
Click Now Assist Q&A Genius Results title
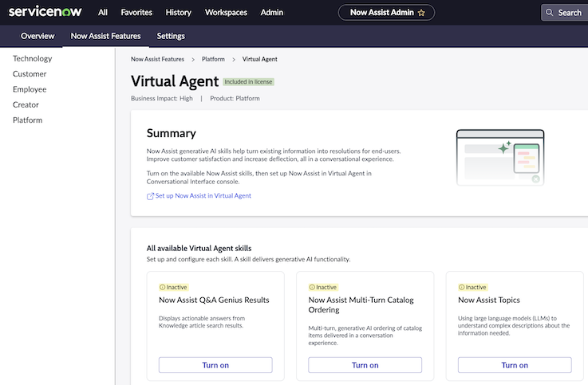click(x=214, y=300)
